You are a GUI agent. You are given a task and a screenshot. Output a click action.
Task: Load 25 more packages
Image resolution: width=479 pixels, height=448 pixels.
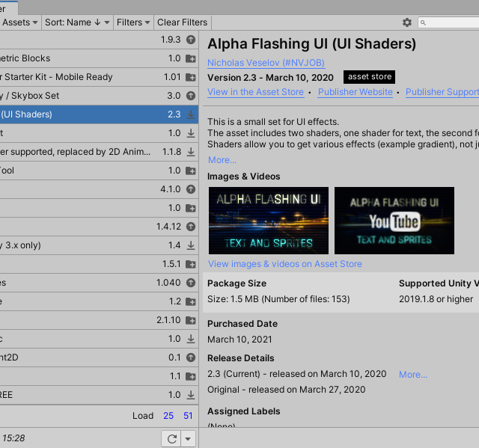(168, 416)
